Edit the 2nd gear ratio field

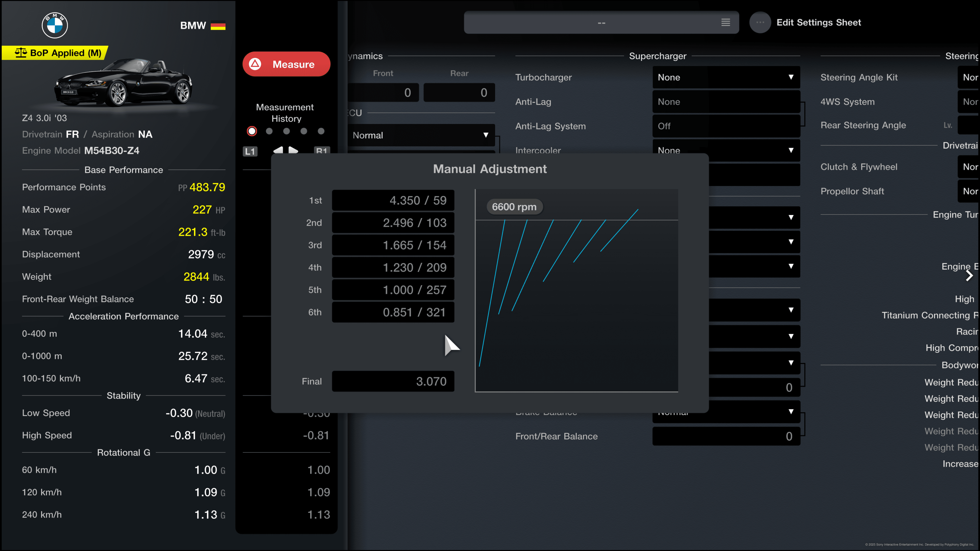pos(393,222)
